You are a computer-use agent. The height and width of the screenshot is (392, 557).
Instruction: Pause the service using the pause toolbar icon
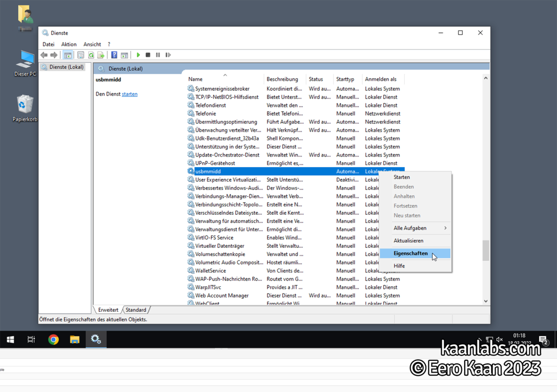(x=159, y=55)
